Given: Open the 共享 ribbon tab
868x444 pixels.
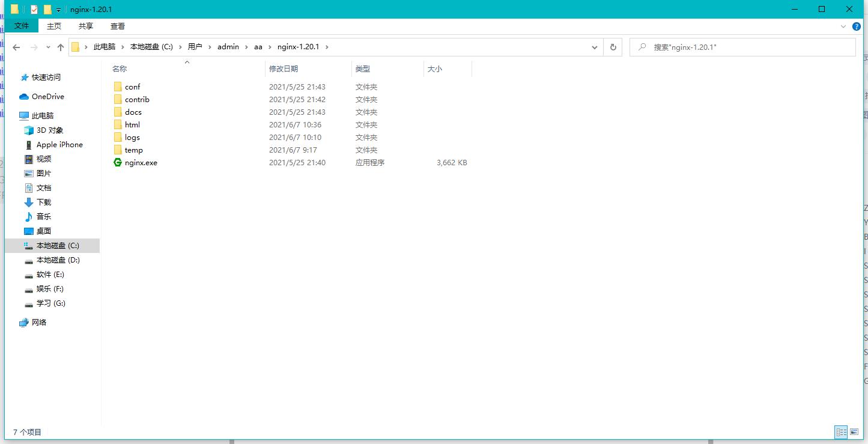Looking at the screenshot, I should 86,26.
